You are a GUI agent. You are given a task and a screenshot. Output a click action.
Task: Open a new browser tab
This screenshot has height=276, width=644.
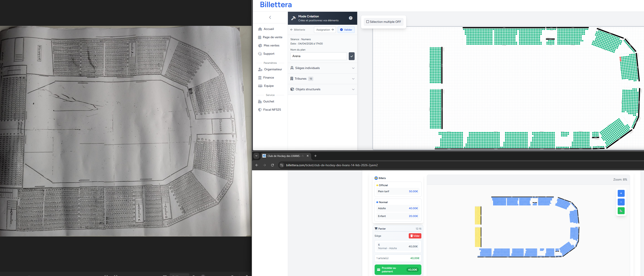pyautogui.click(x=315, y=156)
